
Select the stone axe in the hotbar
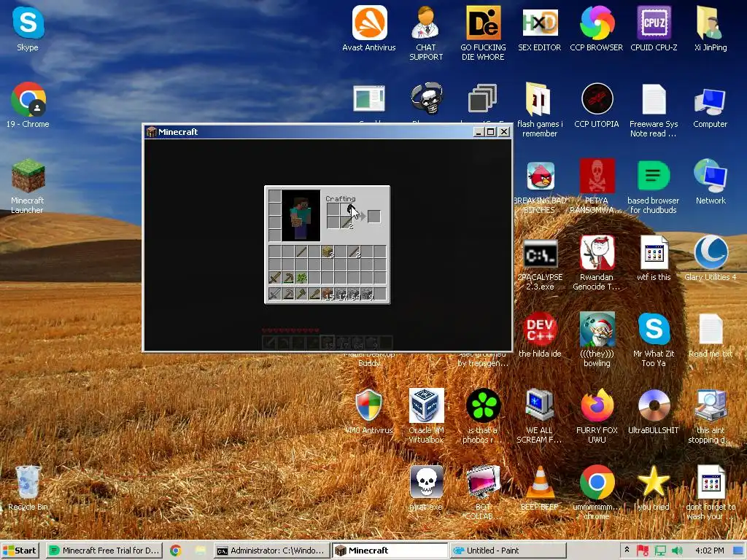(x=301, y=295)
